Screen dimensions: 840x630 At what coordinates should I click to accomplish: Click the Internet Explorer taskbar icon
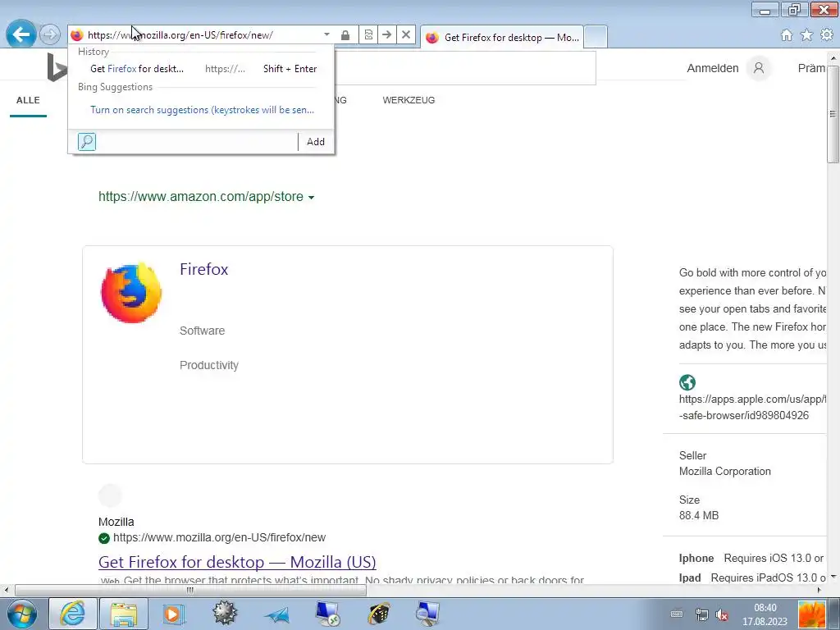(x=73, y=614)
